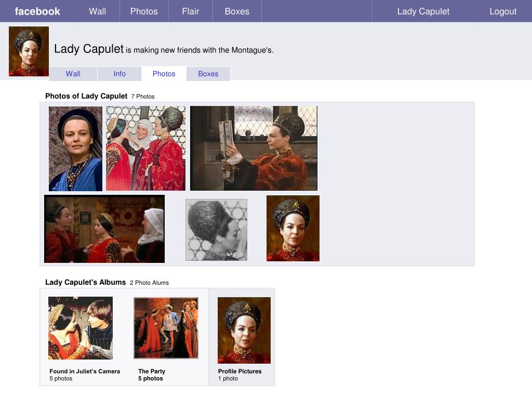Click 1 photo under Profile Pictures
This screenshot has height=399, width=532.
coord(228,378)
